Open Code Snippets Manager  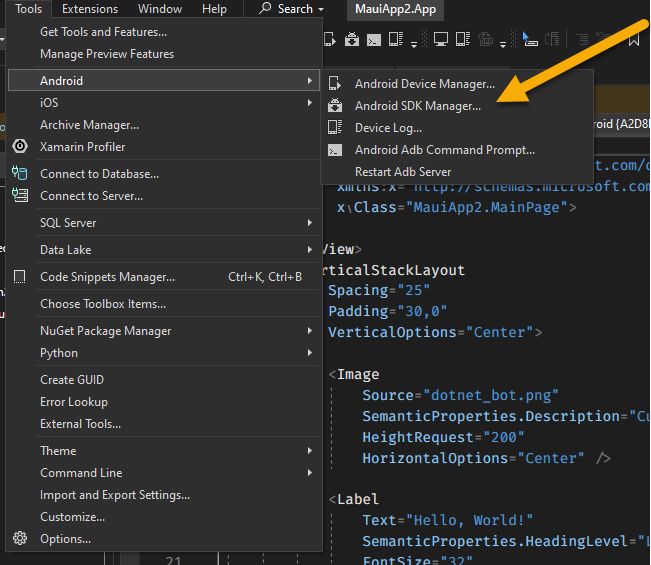pyautogui.click(x=164, y=276)
